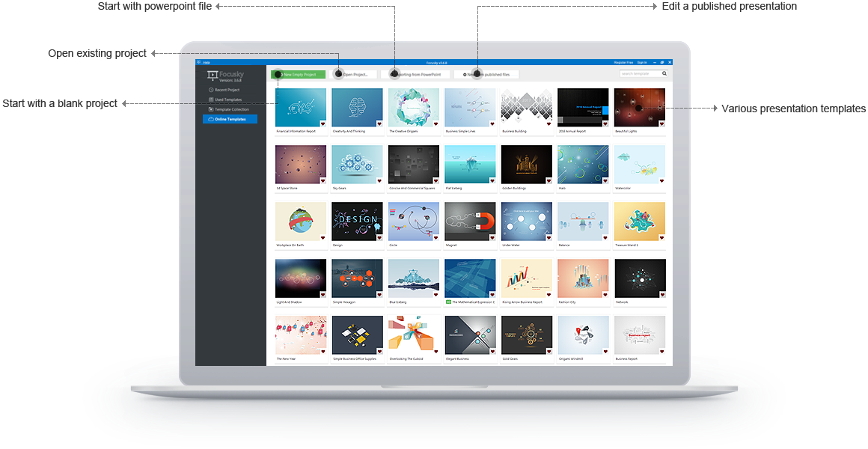868x449 pixels.
Task: Click heart icon on Elegant Business template
Action: 492,351
